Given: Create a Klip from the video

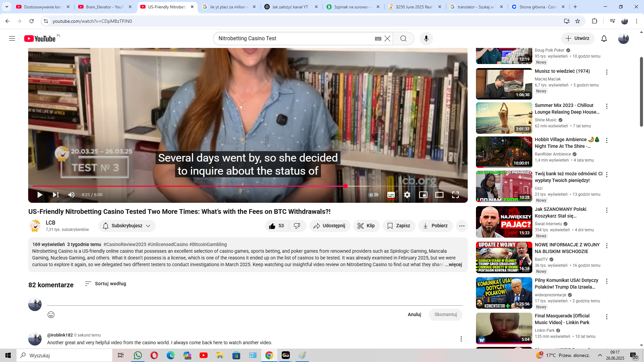Looking at the screenshot, I should pos(366,226).
